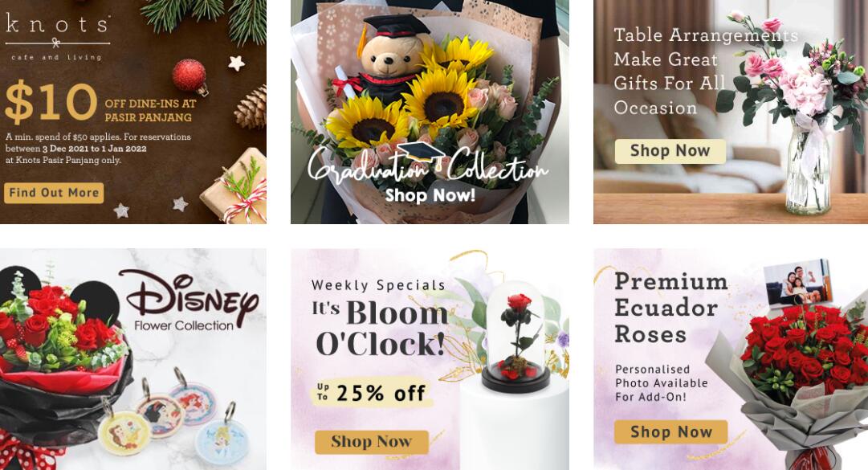
Task: Click Shop Now on Table Arrangements banner
Action: tap(670, 150)
